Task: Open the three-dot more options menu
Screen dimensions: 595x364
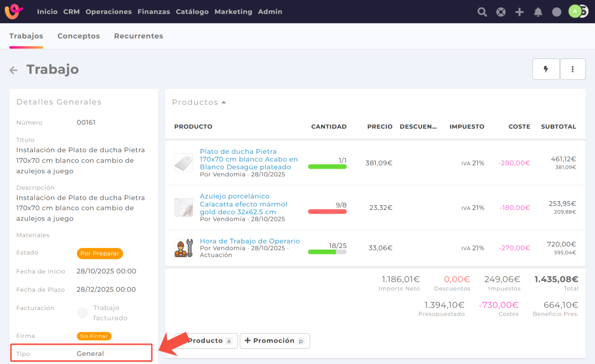Action: (572, 69)
